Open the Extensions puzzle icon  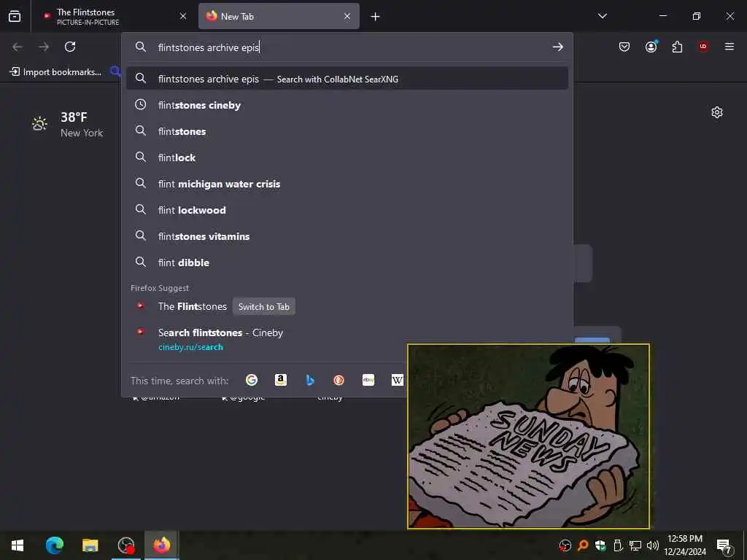(677, 47)
